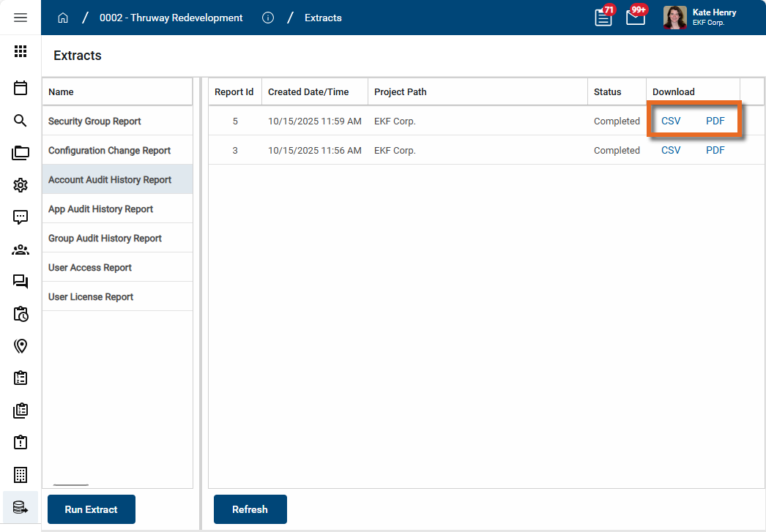Open the location pin icon in sidebar

click(x=21, y=346)
